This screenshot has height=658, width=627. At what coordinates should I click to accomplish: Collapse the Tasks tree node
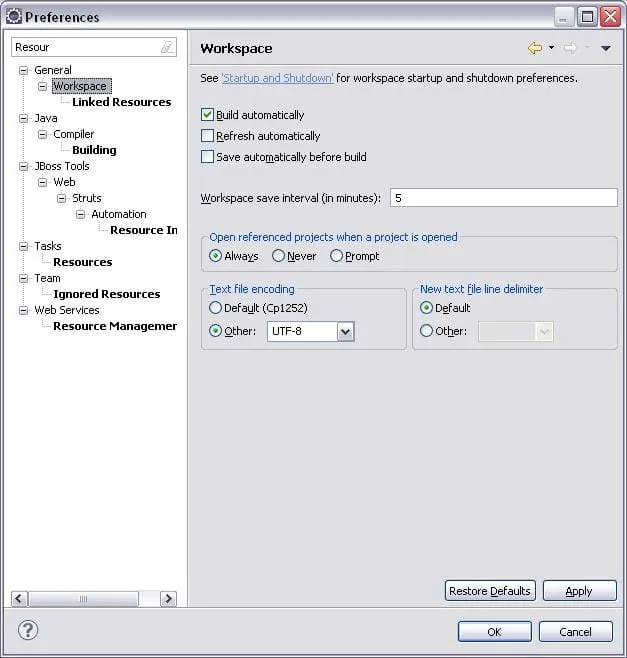point(24,246)
